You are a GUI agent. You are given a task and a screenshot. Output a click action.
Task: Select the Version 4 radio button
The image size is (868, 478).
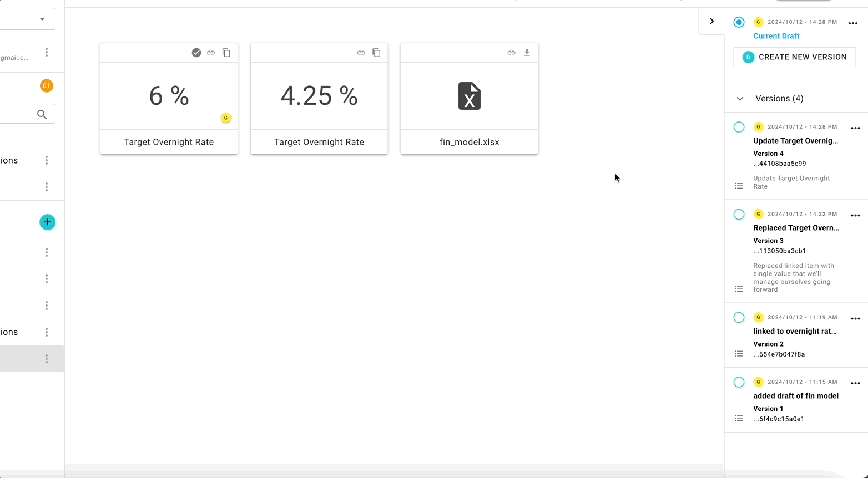tap(739, 127)
